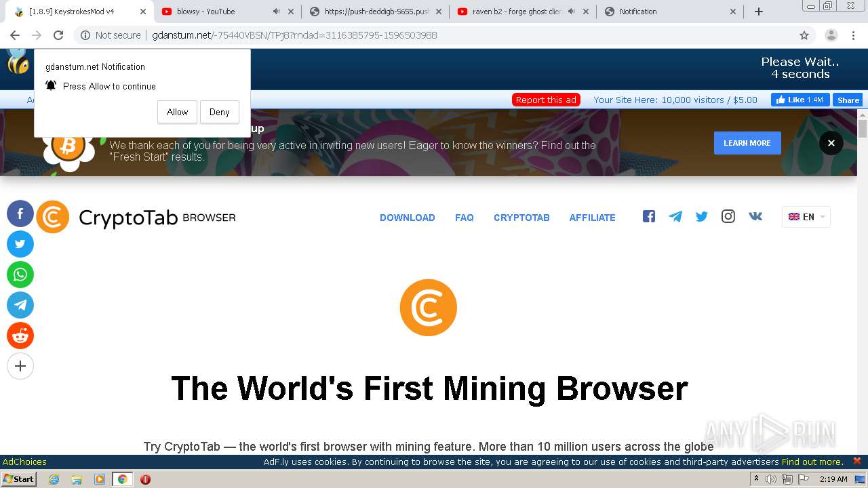Share via the Twitter sidebar button
The height and width of the screenshot is (488, 868).
(x=20, y=245)
